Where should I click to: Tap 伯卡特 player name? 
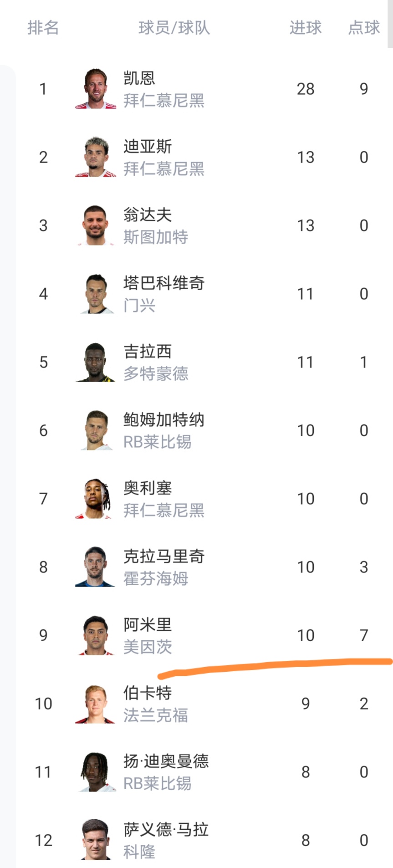coord(148,693)
